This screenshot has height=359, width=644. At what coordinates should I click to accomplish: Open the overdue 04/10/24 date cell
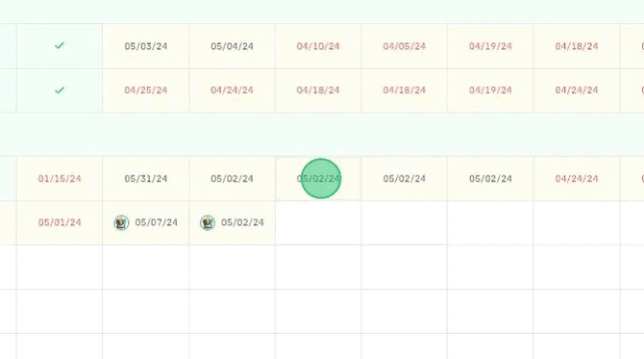pyautogui.click(x=318, y=46)
